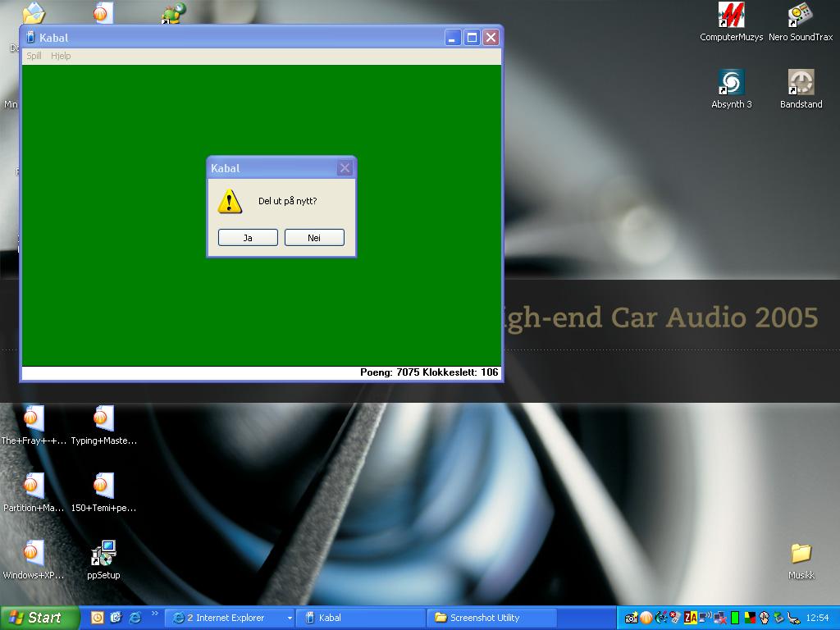Open the Internet Explorer taskbar group
The width and height of the screenshot is (840, 630).
point(230,618)
